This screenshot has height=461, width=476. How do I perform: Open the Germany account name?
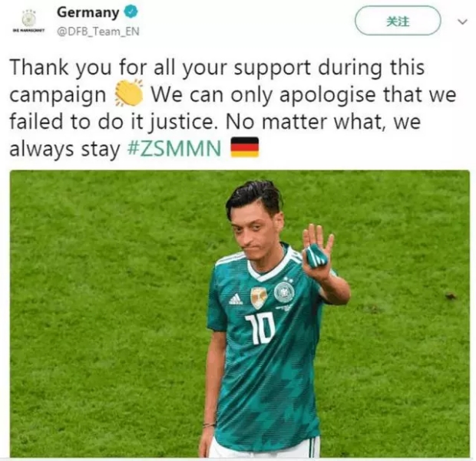pyautogui.click(x=88, y=12)
